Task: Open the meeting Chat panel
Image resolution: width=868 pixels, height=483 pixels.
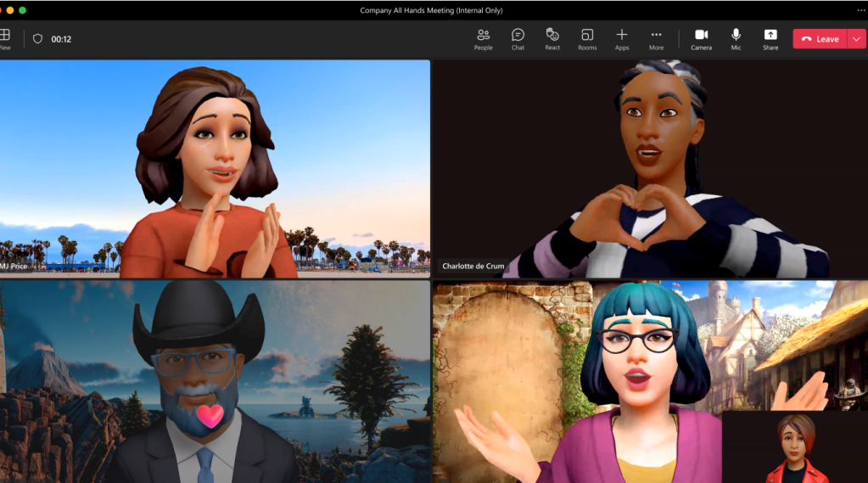Action: (x=518, y=38)
